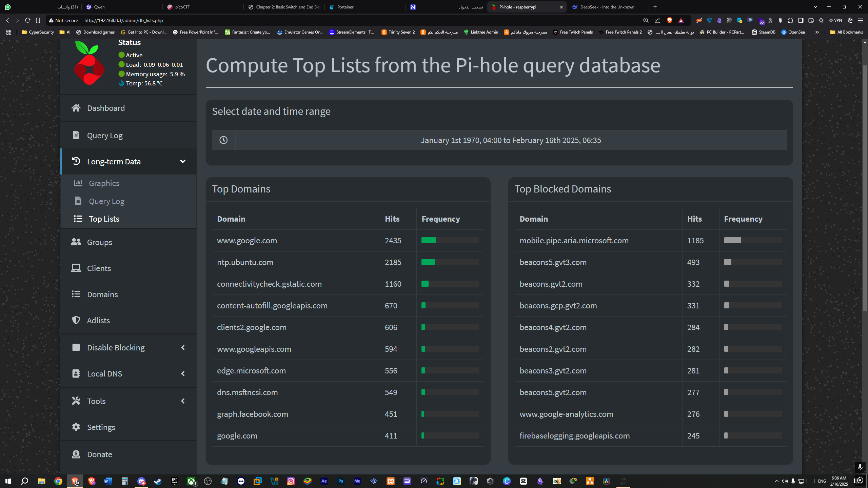Click firebaselogging.googleapis.com row text

pos(575,435)
